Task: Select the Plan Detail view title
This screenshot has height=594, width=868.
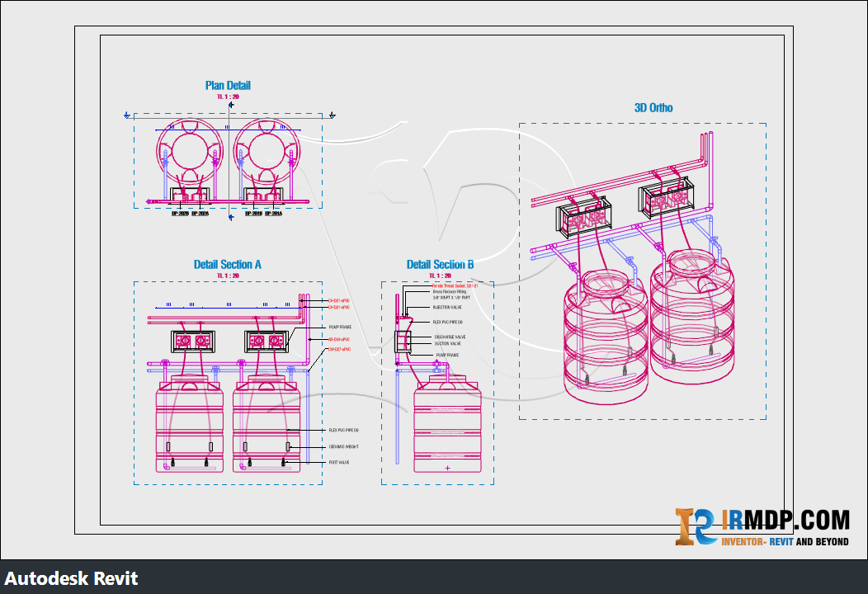Action: (228, 86)
